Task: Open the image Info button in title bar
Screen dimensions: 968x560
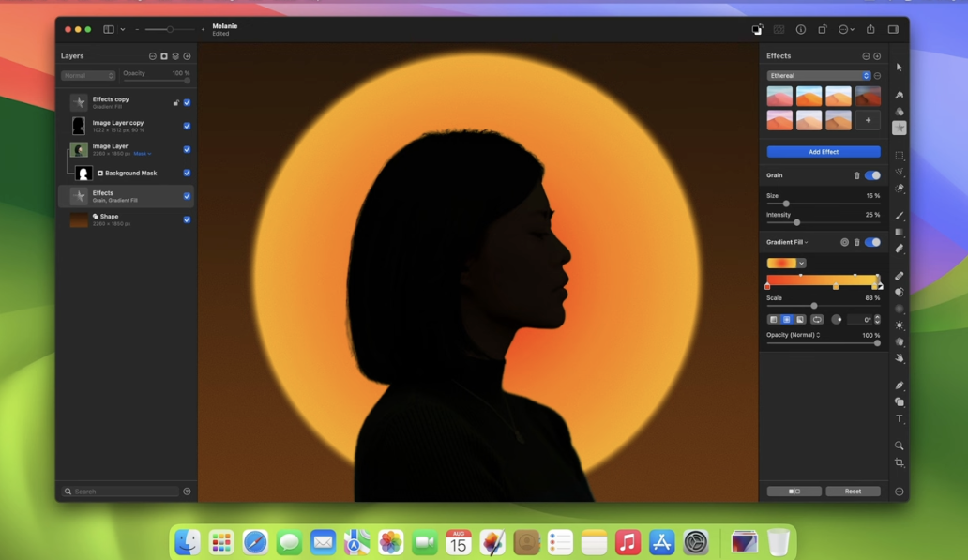Action: click(x=801, y=30)
